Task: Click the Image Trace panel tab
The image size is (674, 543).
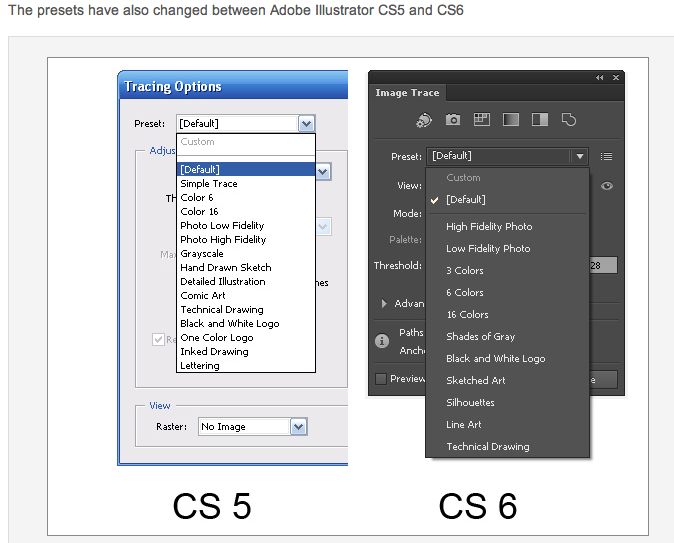Action: click(x=407, y=93)
